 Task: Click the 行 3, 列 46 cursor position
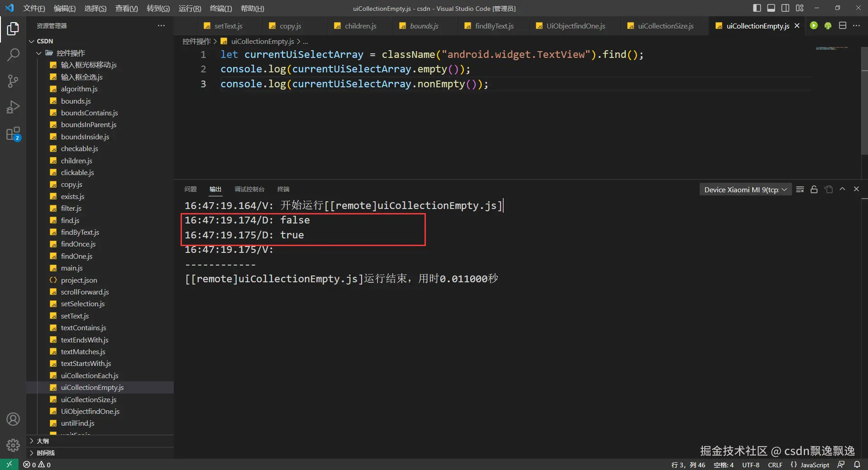coord(688,465)
